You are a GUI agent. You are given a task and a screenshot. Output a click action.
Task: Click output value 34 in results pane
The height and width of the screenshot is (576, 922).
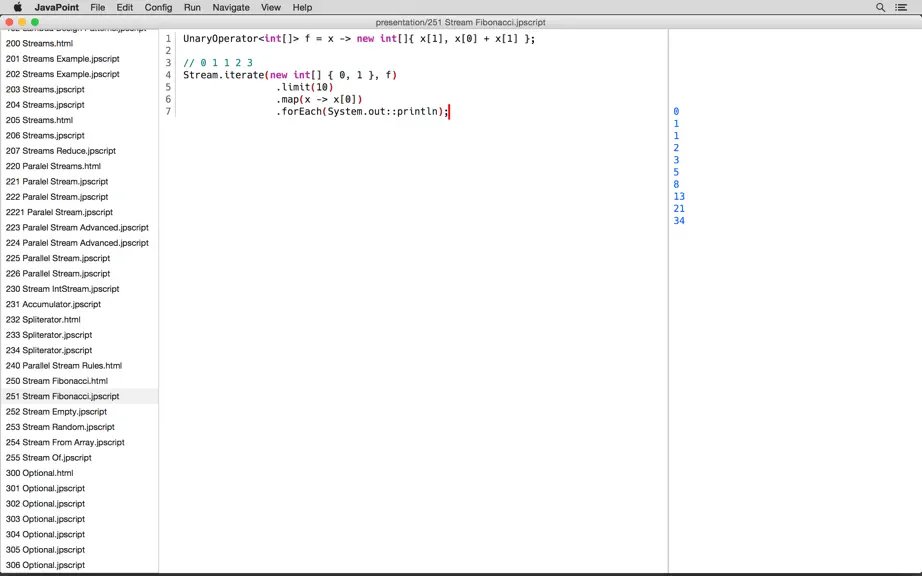point(679,221)
